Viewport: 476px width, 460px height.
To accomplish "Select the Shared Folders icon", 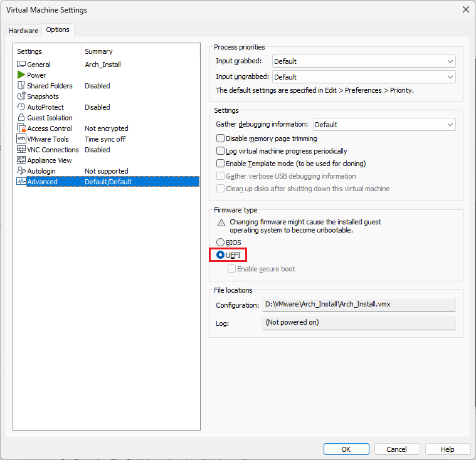I will pyautogui.click(x=21, y=86).
